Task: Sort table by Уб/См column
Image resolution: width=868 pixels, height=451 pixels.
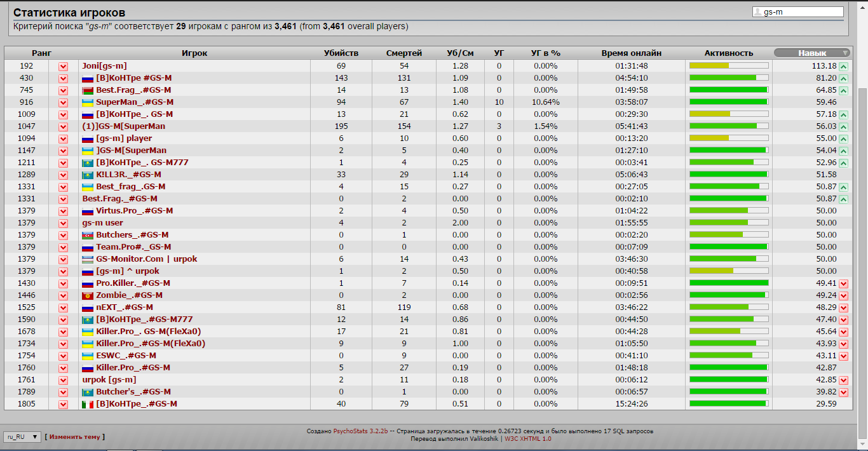Action: 460,53
